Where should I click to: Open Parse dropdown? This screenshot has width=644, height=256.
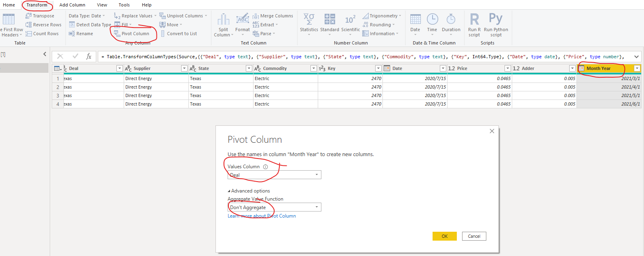pyautogui.click(x=264, y=34)
